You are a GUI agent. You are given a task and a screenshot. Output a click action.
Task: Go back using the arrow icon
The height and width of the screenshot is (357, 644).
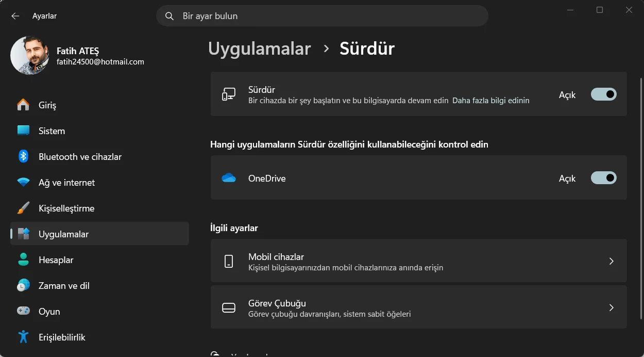15,16
